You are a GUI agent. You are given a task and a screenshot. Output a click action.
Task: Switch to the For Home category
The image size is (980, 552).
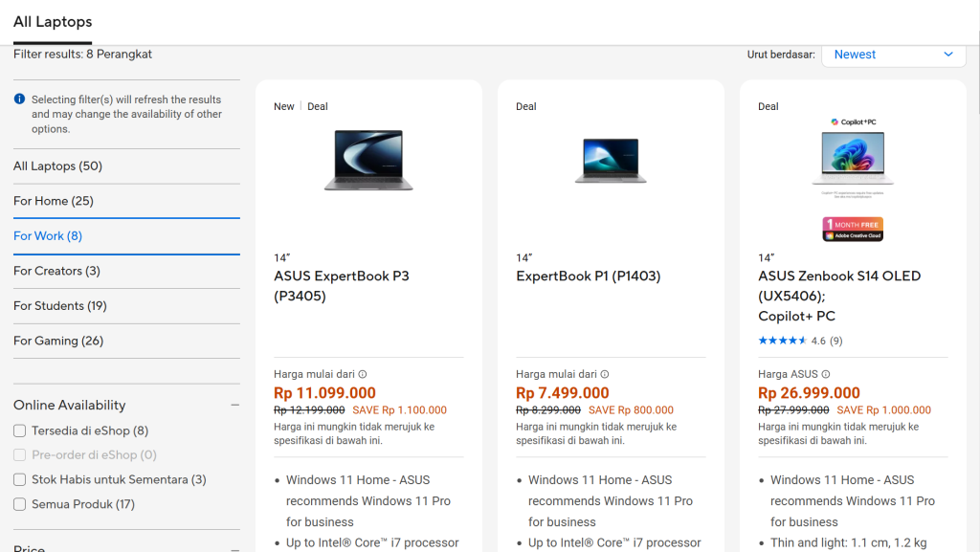point(54,201)
